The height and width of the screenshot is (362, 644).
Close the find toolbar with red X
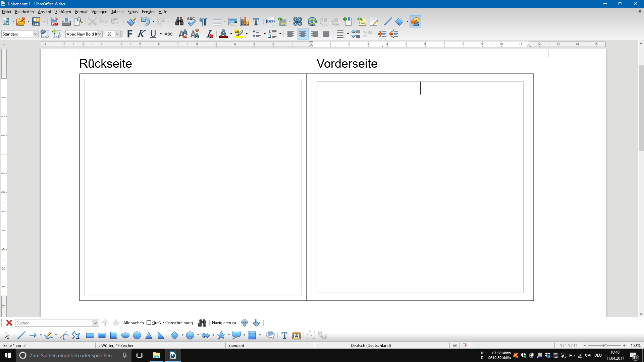pyautogui.click(x=9, y=323)
